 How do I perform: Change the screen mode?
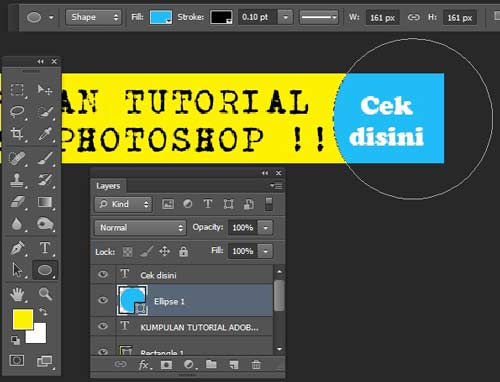(44, 361)
